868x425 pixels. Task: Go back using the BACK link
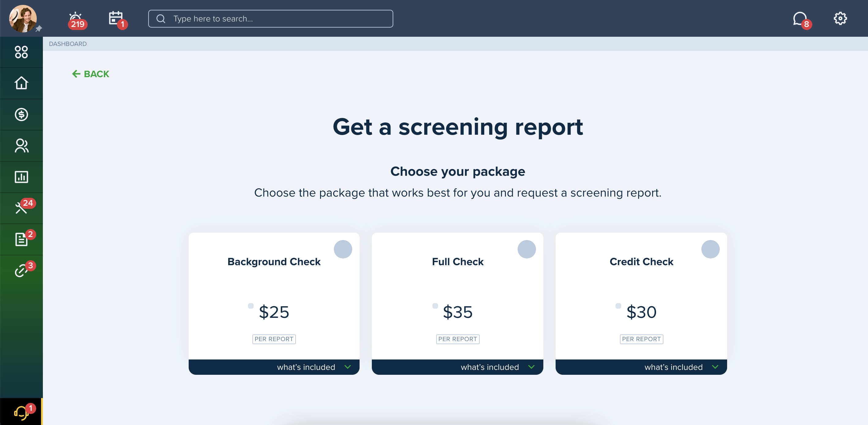(90, 74)
